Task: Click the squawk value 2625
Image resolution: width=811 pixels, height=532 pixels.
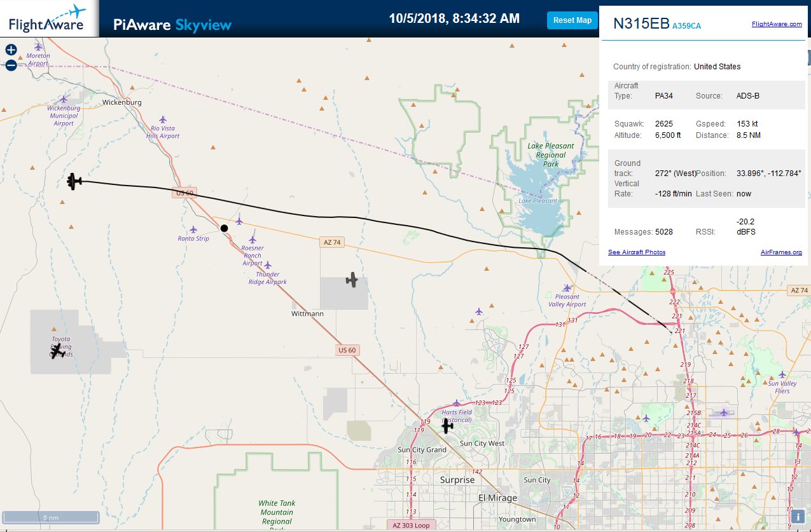Action: pos(664,123)
